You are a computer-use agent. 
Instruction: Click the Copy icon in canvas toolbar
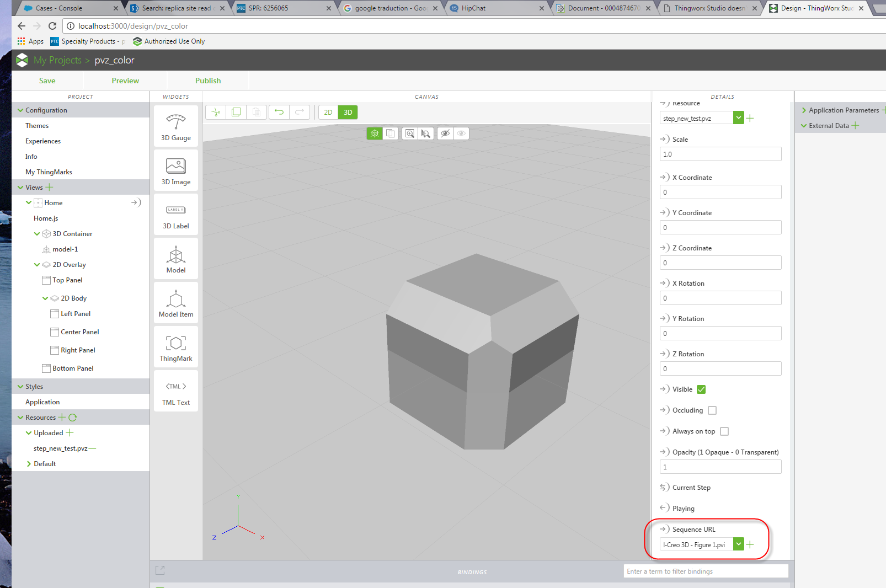pos(236,113)
